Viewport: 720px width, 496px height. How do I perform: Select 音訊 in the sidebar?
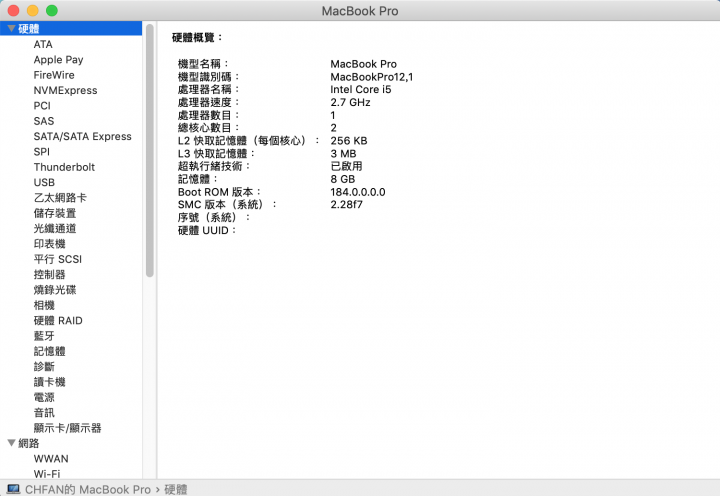pyautogui.click(x=44, y=412)
